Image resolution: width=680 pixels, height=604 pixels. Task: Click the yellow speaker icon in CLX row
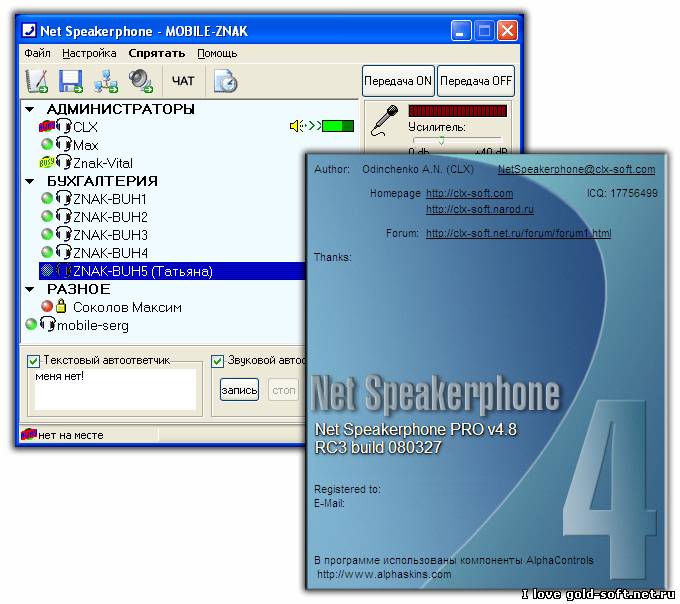click(x=296, y=126)
